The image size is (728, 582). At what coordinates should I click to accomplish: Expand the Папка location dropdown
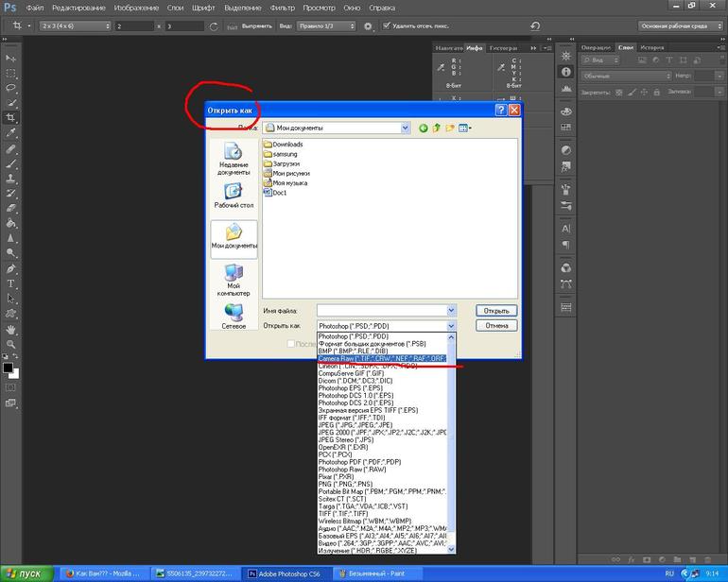pyautogui.click(x=405, y=128)
